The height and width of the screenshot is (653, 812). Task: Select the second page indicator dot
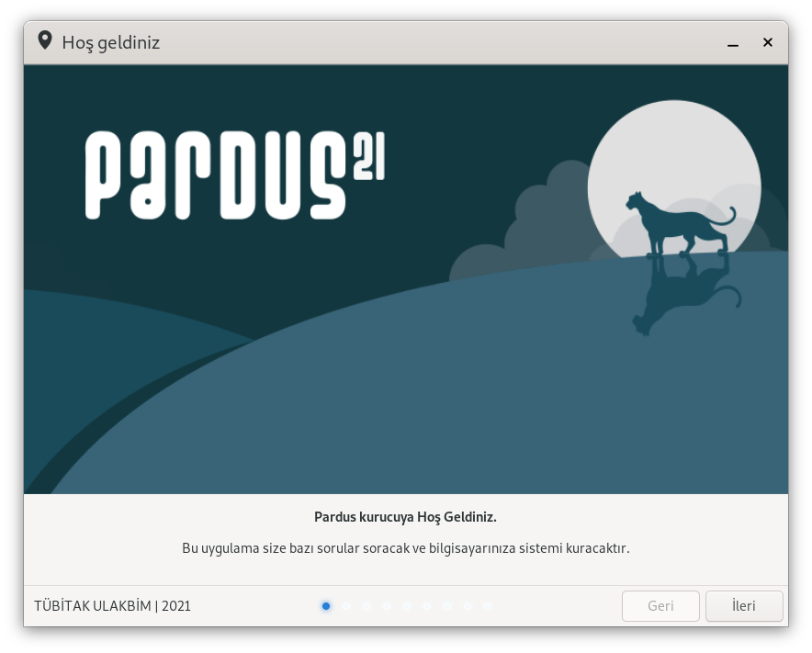(x=346, y=606)
